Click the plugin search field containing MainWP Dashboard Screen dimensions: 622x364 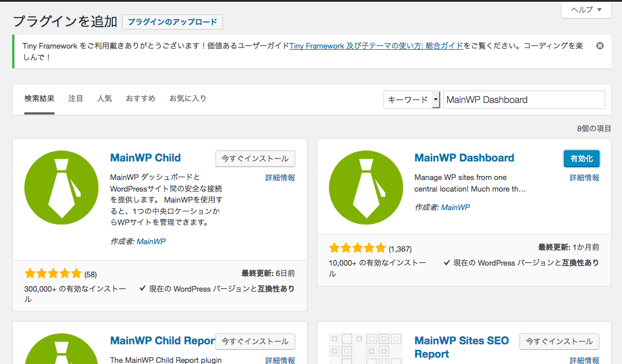point(524,100)
